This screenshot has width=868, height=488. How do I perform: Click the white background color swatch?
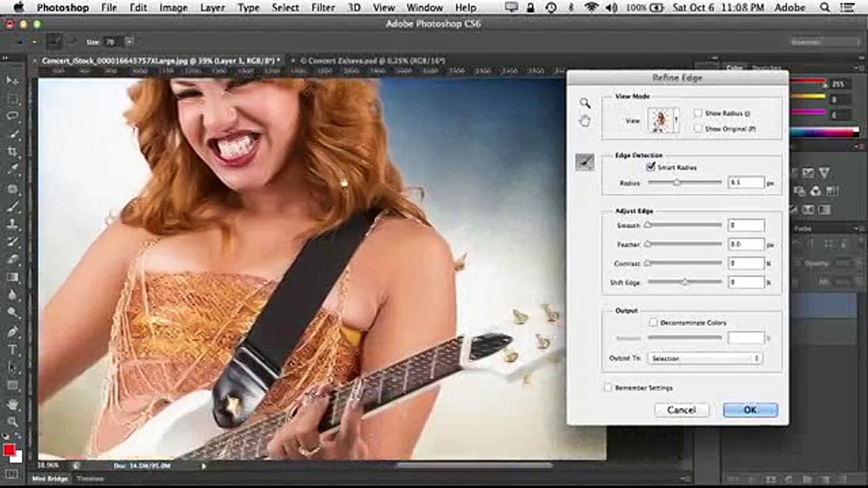pos(17,456)
